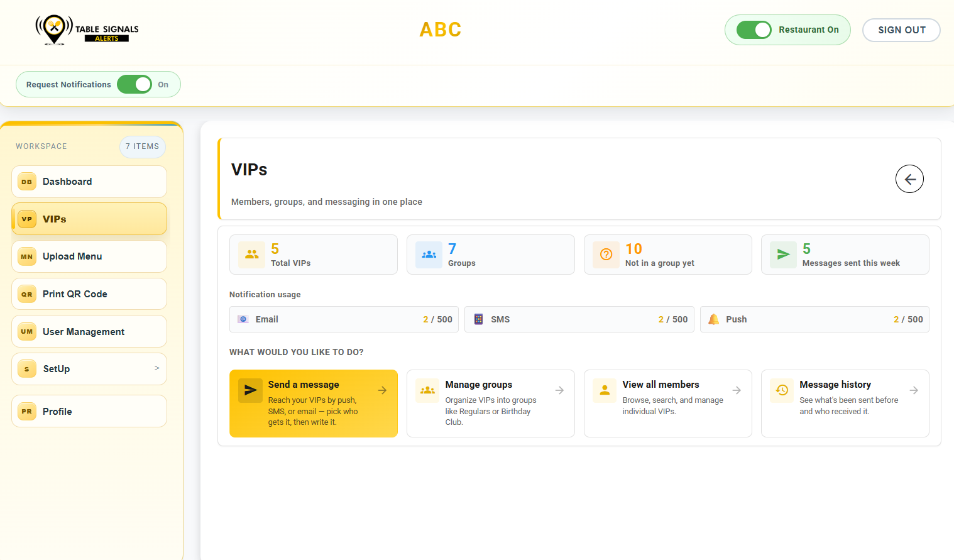
Task: Click the SIGN OUT button
Action: (x=901, y=30)
